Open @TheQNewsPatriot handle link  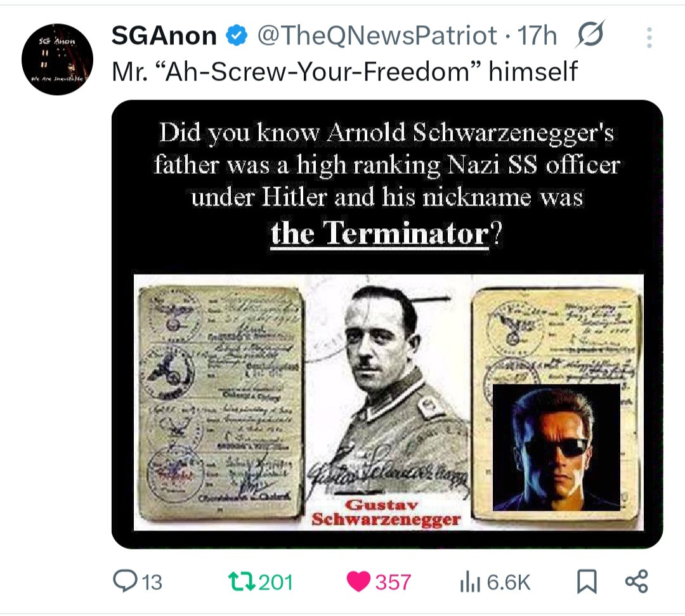click(x=377, y=36)
